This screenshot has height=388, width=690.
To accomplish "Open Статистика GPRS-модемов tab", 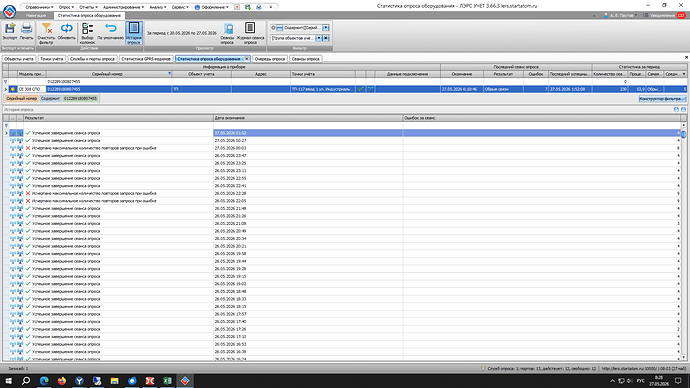I will 146,59.
